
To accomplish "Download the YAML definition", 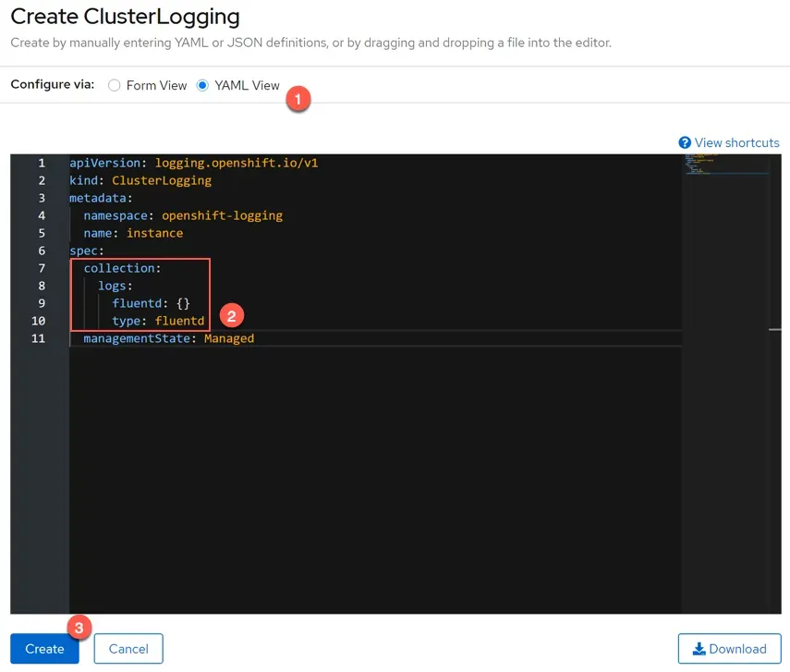I will pyautogui.click(x=729, y=648).
